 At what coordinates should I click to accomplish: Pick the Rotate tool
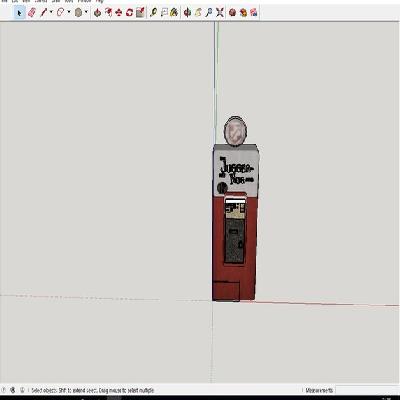129,13
